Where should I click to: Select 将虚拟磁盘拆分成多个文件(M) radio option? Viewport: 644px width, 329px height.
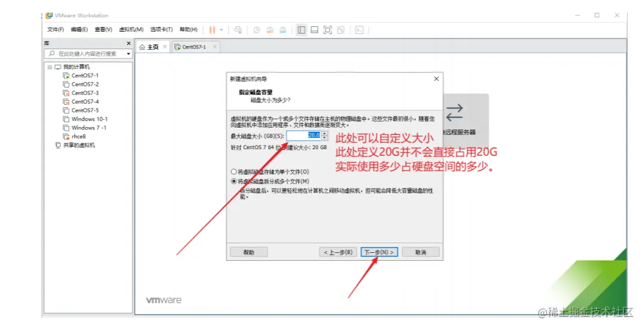270,181
